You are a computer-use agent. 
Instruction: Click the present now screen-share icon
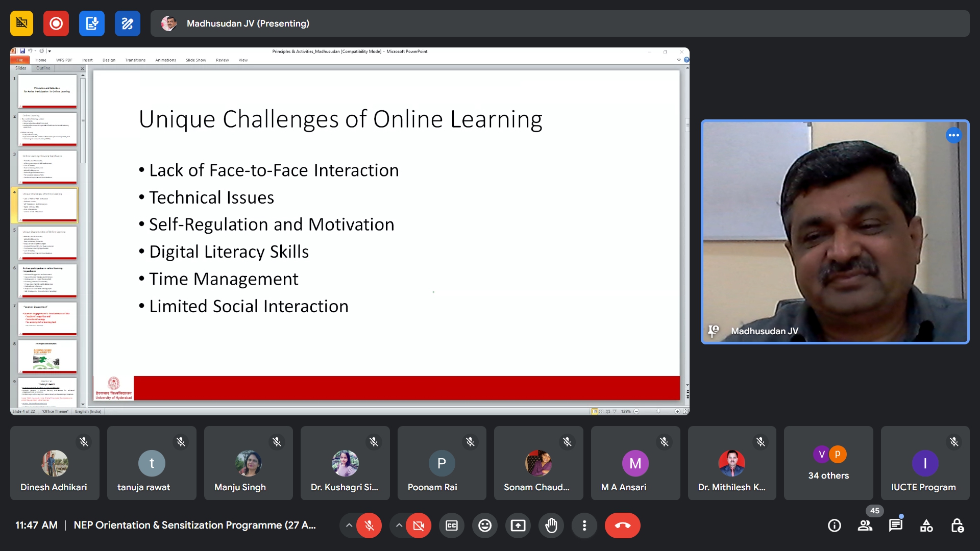[x=518, y=525]
